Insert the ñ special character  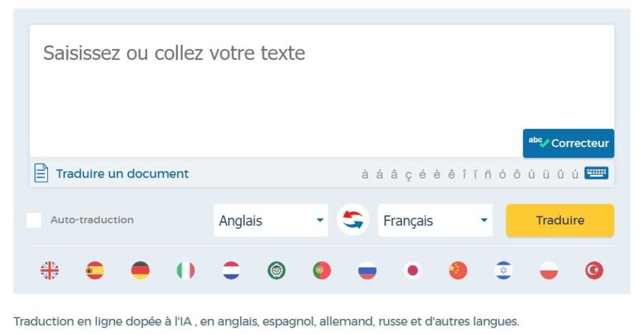pyautogui.click(x=488, y=174)
